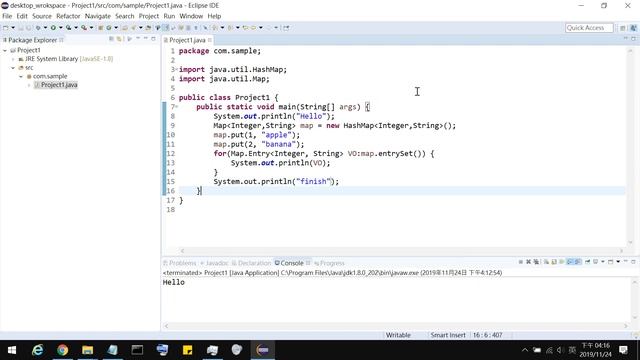This screenshot has width=640, height=360.
Task: Click the editor horizontal scrollbar
Action: 402,251
